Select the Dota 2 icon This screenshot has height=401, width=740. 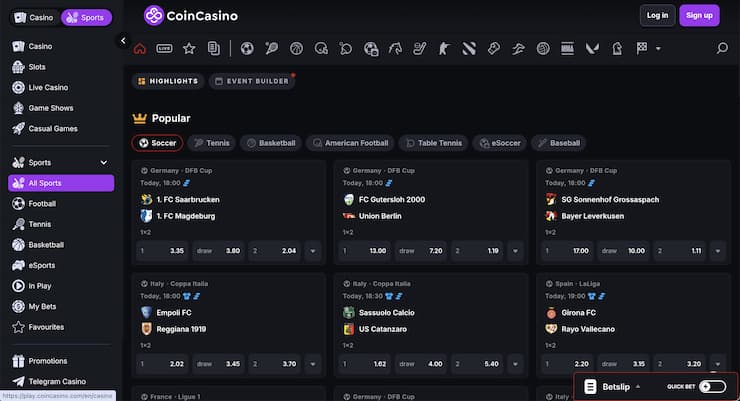coord(469,49)
